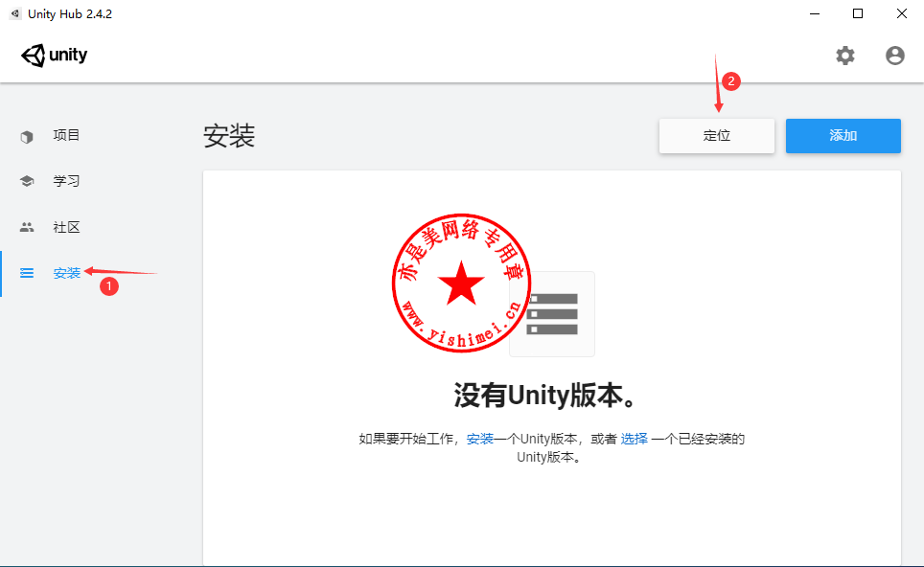Open the 项目 sidebar tab

coord(66,135)
